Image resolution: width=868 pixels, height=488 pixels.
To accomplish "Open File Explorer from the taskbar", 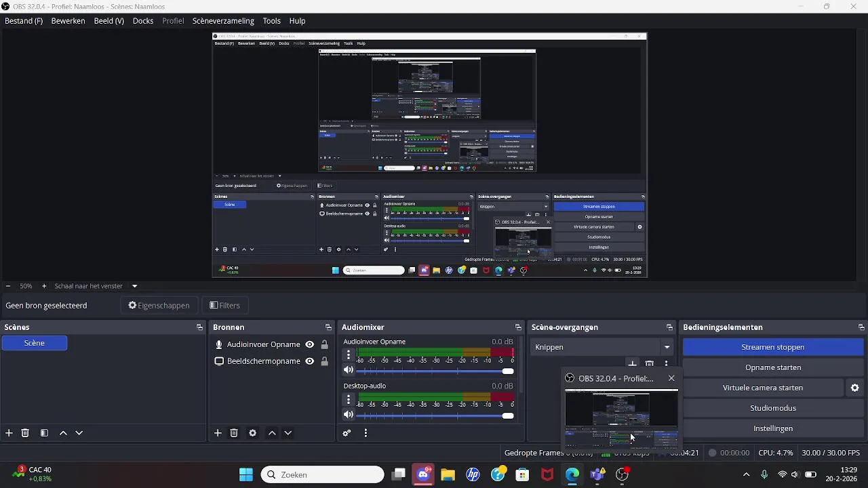I will [448, 474].
